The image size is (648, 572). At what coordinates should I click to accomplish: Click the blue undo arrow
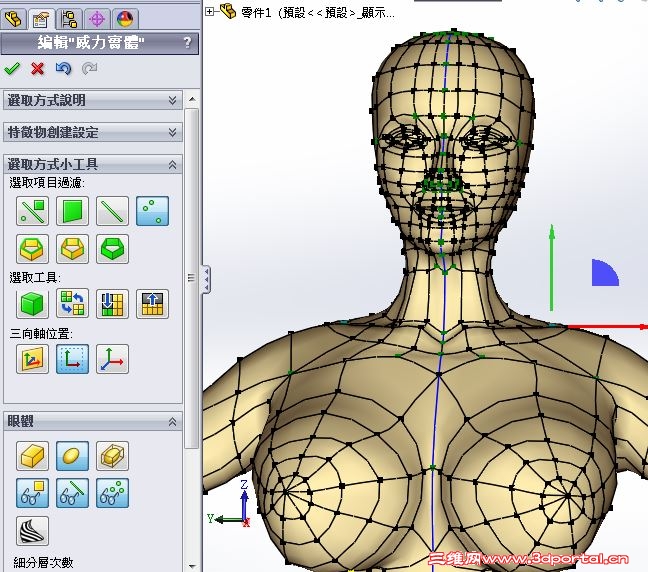coord(63,68)
